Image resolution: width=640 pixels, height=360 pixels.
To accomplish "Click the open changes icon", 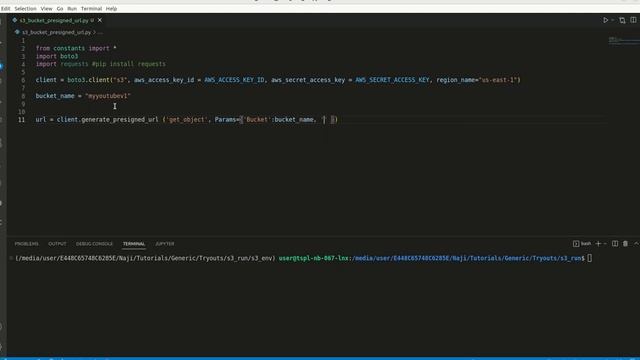I will pyautogui.click(x=622, y=20).
